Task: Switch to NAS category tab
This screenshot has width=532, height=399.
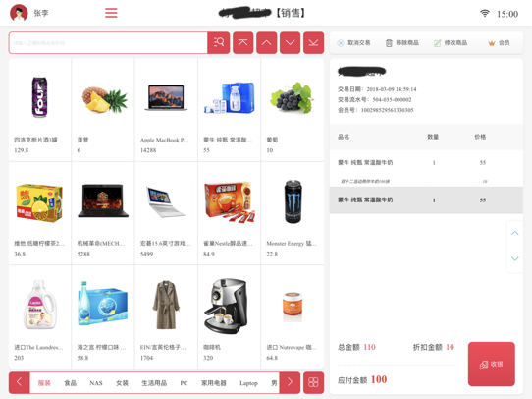Action: point(96,383)
